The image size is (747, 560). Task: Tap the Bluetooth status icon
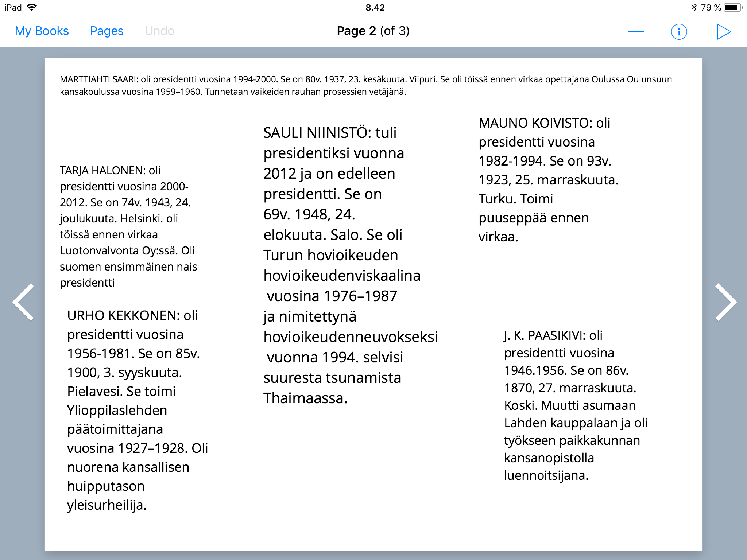[694, 7]
